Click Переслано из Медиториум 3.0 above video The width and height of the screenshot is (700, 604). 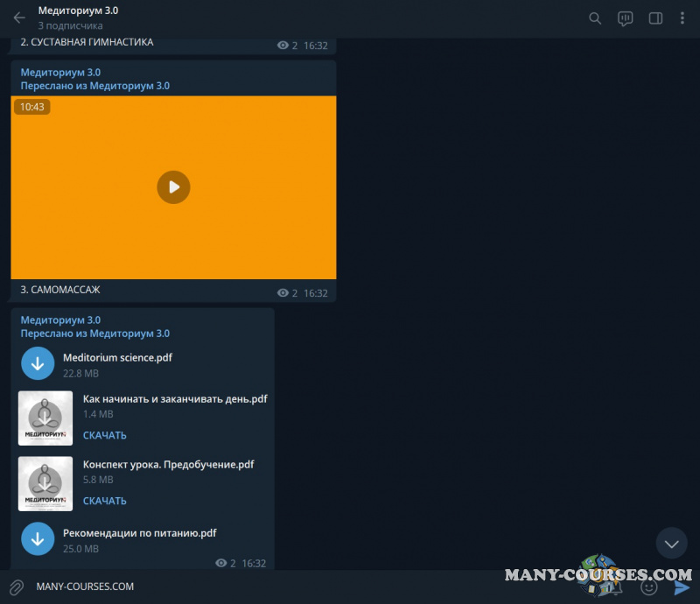(x=94, y=86)
